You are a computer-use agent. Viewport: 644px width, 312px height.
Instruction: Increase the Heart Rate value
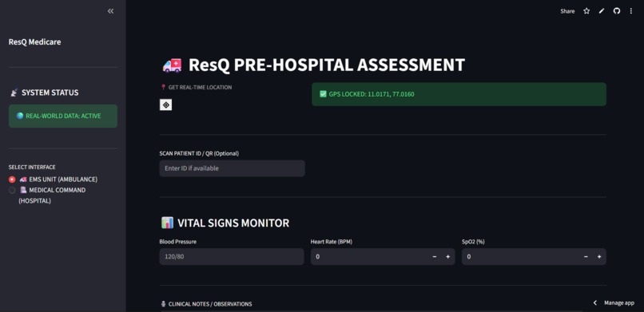click(x=448, y=257)
